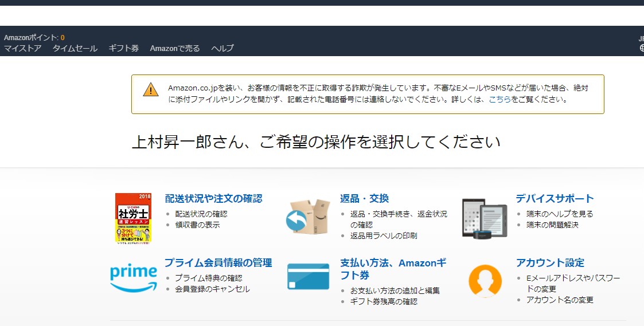Follow the こちら link in the fraud warning
644x326 pixels.
point(499,99)
